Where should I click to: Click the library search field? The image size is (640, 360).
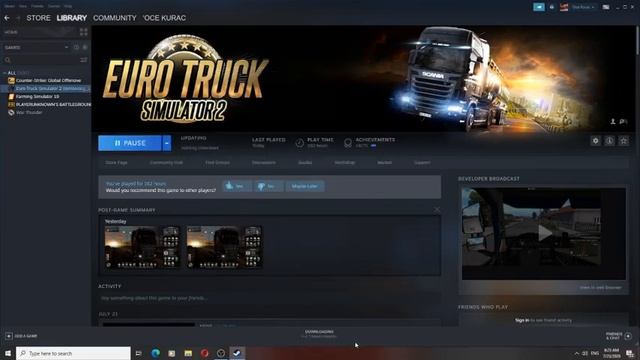point(41,60)
